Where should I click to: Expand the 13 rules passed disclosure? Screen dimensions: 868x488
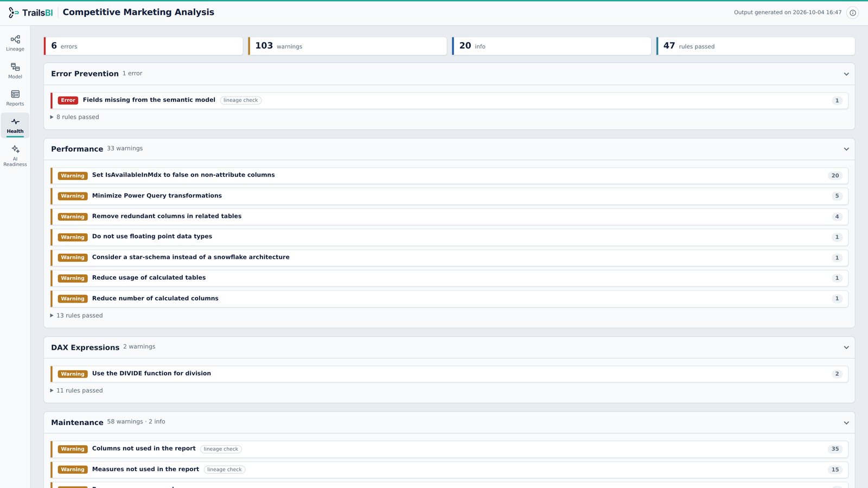tap(76, 316)
